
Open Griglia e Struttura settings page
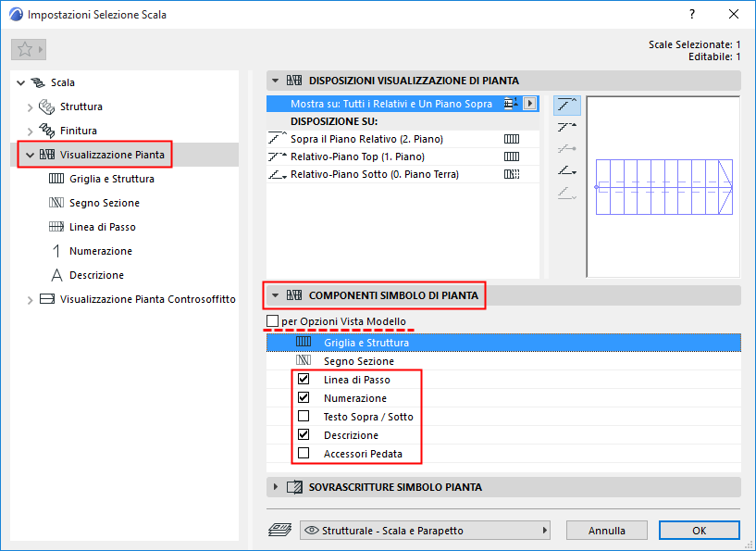112,179
